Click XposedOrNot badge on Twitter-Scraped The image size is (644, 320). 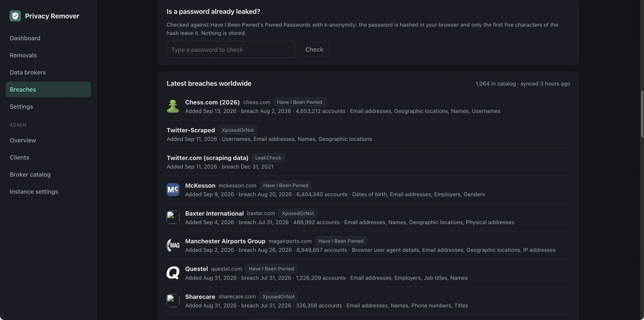point(238,130)
